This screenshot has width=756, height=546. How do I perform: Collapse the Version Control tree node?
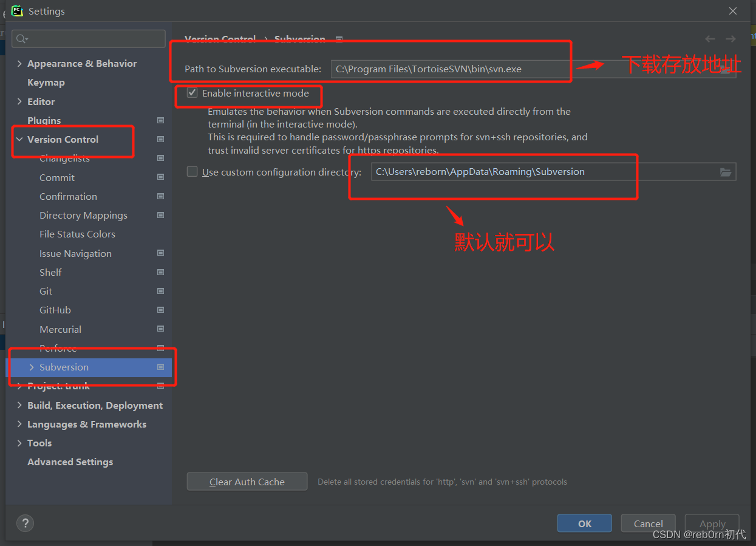tap(19, 139)
